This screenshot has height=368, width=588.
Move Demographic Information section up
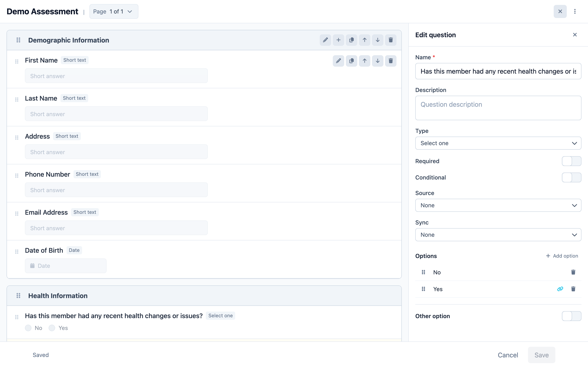click(364, 40)
